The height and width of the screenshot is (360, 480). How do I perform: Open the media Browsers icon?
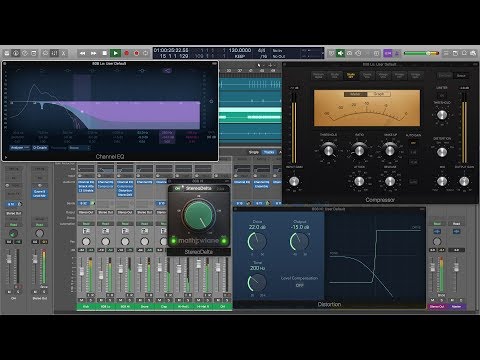473,53
